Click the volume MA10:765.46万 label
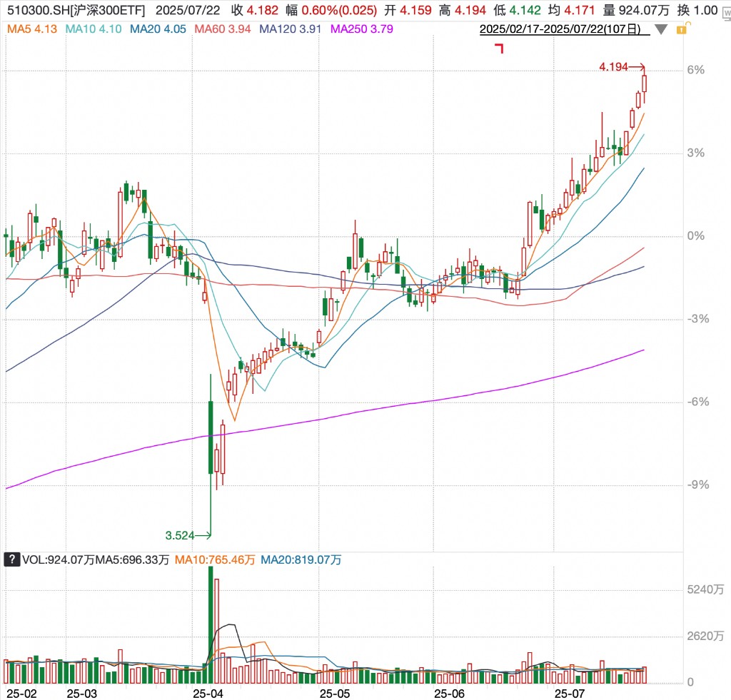This screenshot has height=700, width=731. [214, 560]
